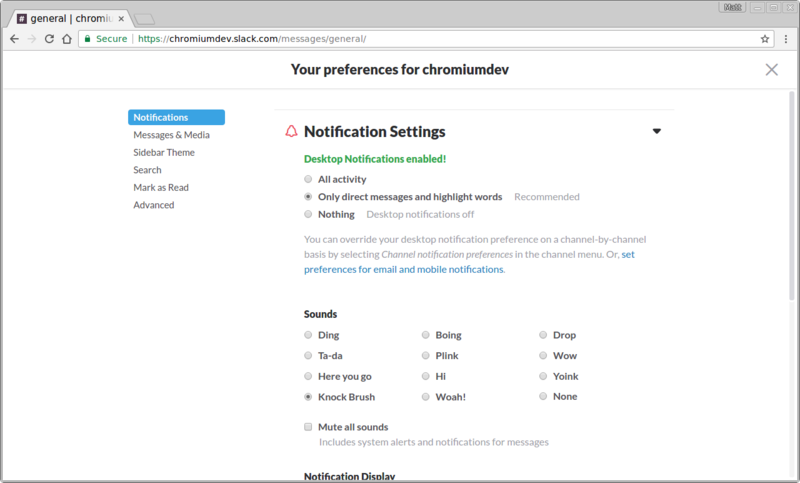Screen dimensions: 800x483
Task: Close the preferences dialog with the X
Action: tap(771, 69)
